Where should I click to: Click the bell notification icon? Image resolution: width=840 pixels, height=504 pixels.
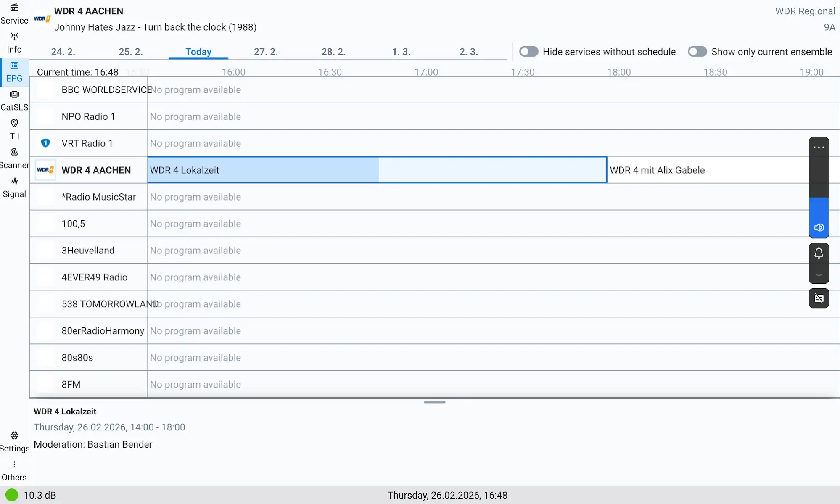pyautogui.click(x=819, y=253)
